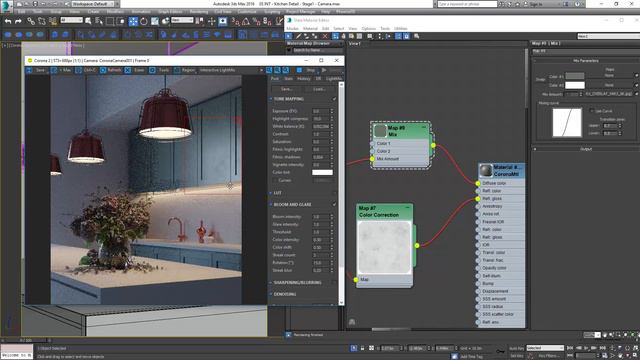Viewport: 640px width, 360px height.
Task: Undo the last action in main toolbar
Action: click(8, 21)
